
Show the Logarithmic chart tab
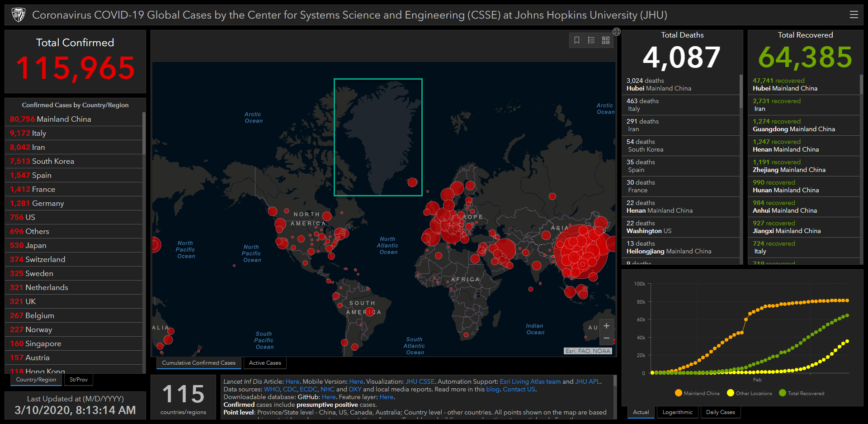[677, 412]
